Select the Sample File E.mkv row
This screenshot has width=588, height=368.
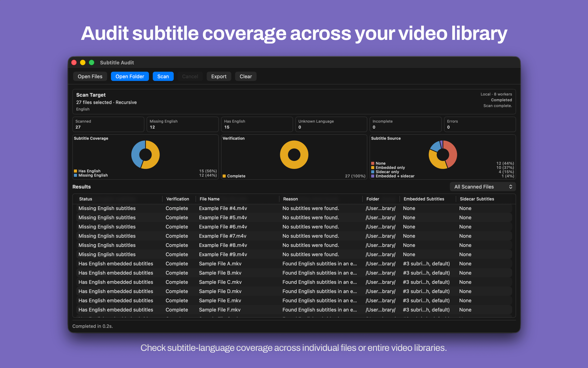pyautogui.click(x=294, y=301)
